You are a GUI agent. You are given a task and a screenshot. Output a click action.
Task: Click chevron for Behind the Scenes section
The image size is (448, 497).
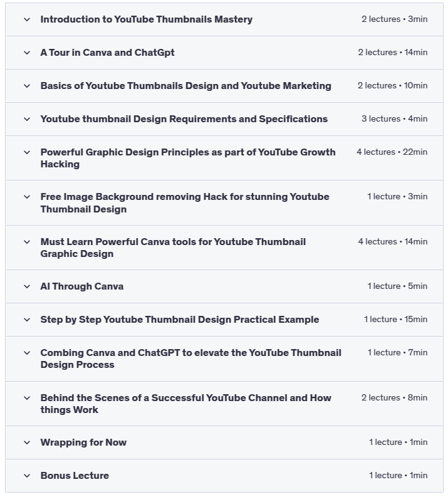point(27,398)
